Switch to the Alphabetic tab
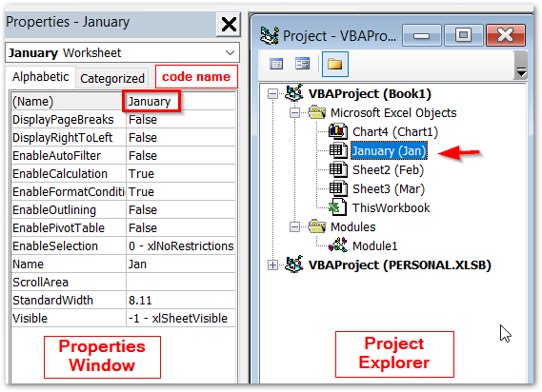The width and height of the screenshot is (542, 392). pos(40,77)
